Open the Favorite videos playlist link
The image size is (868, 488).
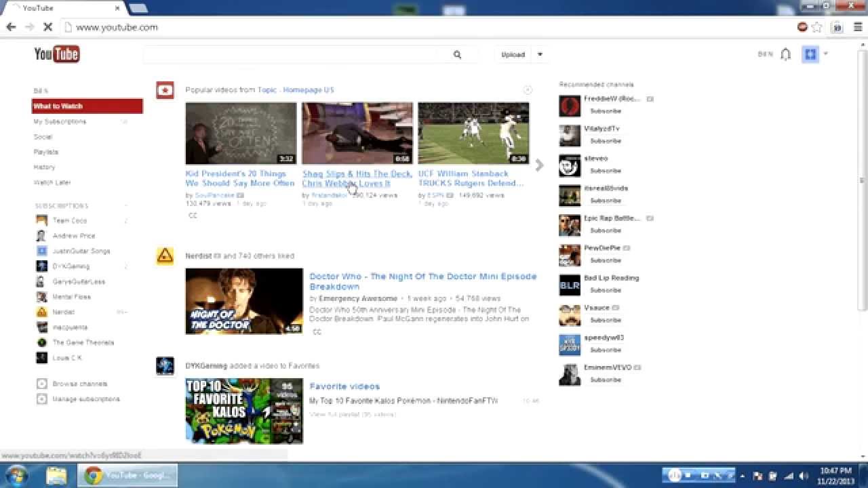pyautogui.click(x=344, y=386)
